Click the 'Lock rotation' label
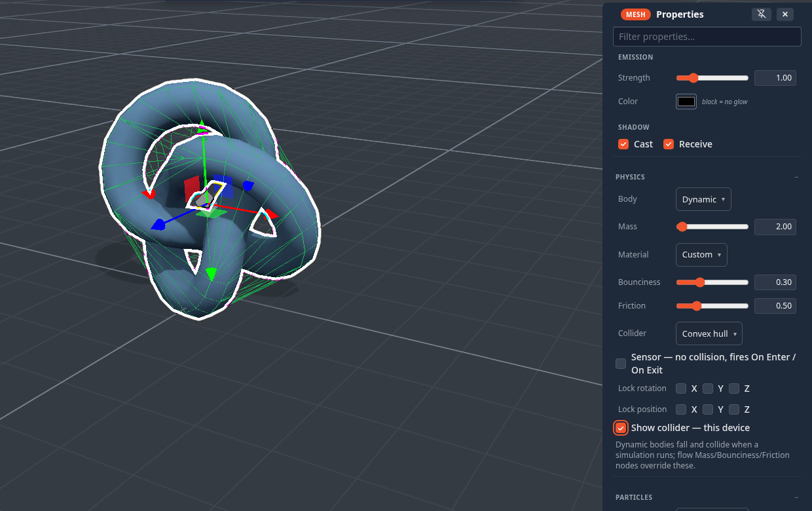Viewport: 812px width, 511px height. click(642, 388)
